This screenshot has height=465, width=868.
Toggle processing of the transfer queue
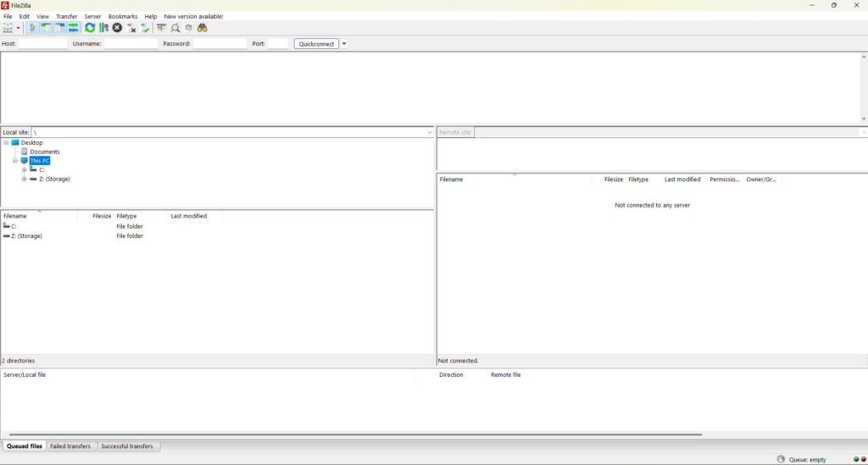103,28
